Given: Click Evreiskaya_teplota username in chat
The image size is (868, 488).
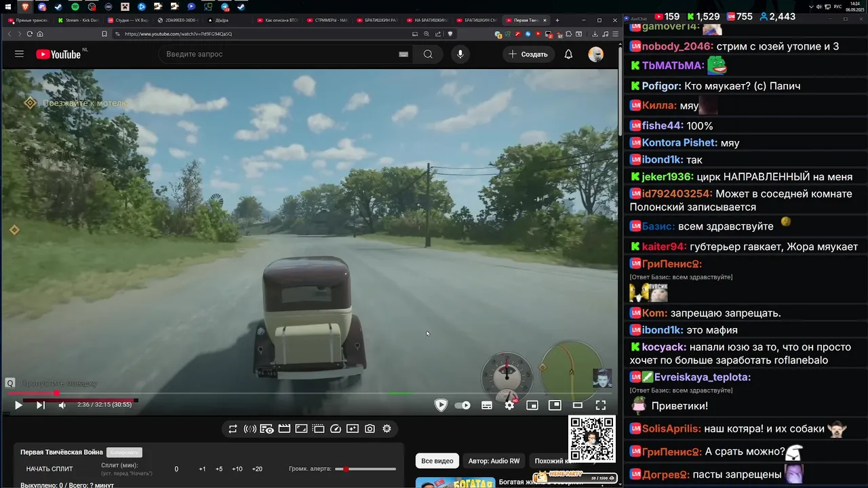Looking at the screenshot, I should coord(703,378).
